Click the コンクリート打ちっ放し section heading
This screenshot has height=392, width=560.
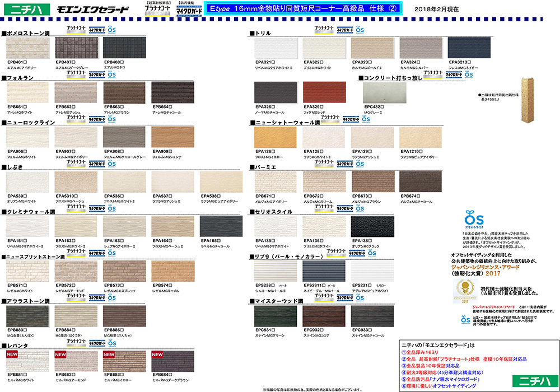pos(390,78)
